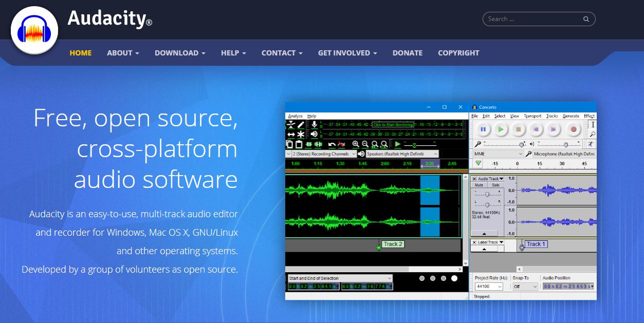The width and height of the screenshot is (644, 323).
Task: Click the DONATE link in the navigation
Action: 408,53
